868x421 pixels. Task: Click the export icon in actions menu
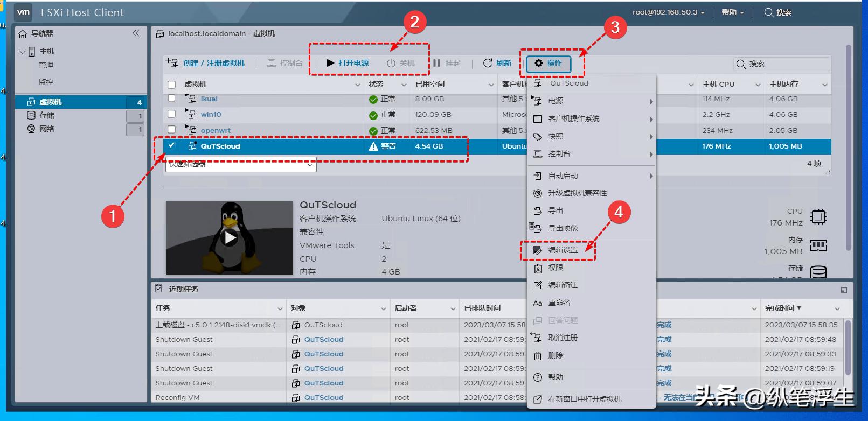click(x=537, y=211)
